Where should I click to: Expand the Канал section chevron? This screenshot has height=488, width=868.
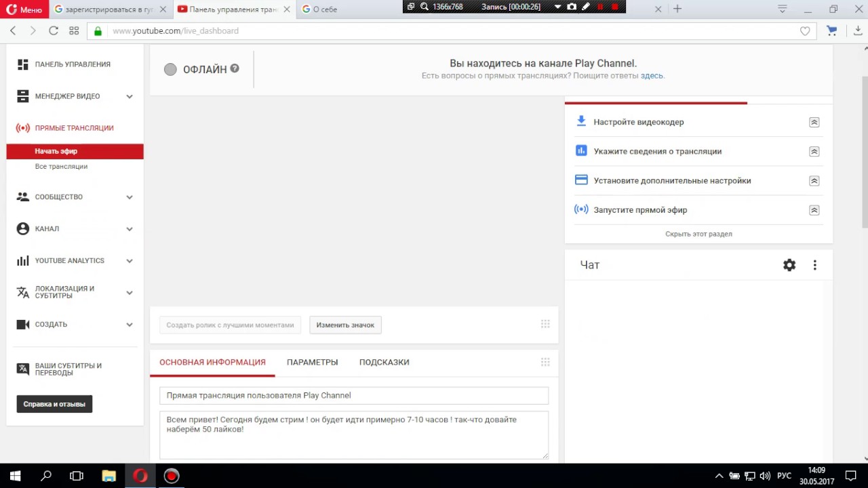129,229
